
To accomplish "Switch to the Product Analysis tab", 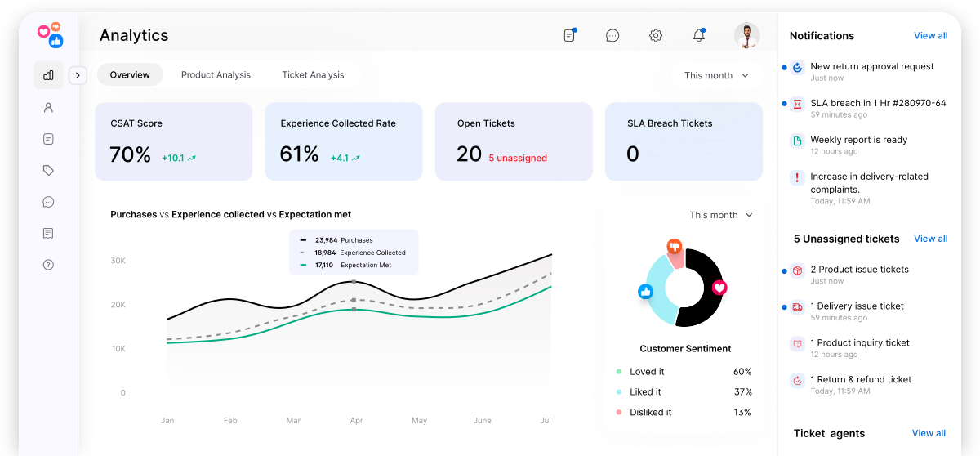I will pyautogui.click(x=216, y=75).
